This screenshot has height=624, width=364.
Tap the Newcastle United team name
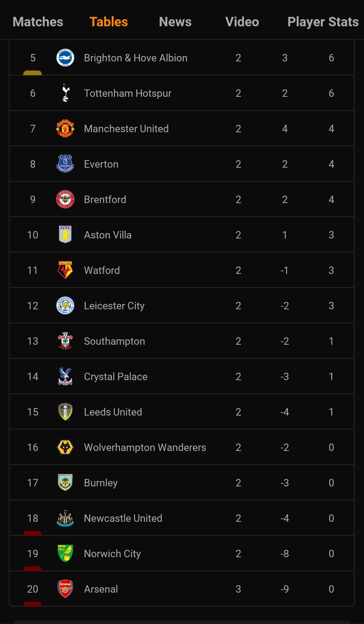tap(123, 518)
